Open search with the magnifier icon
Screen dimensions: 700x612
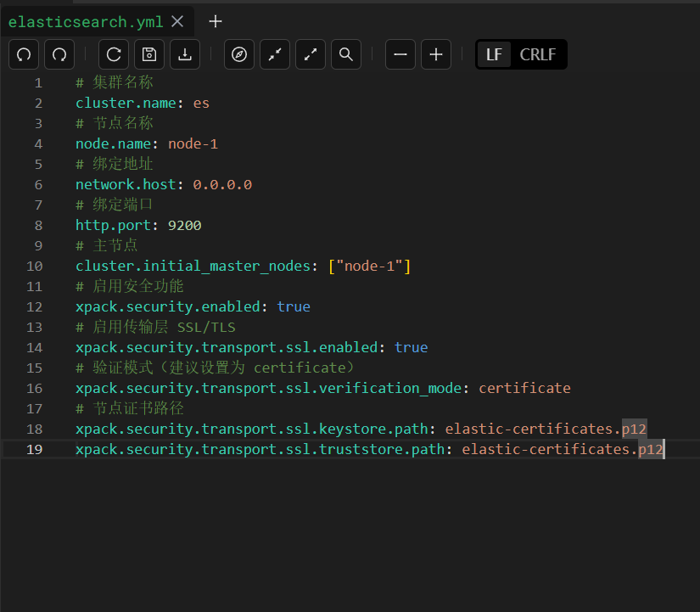[x=346, y=54]
